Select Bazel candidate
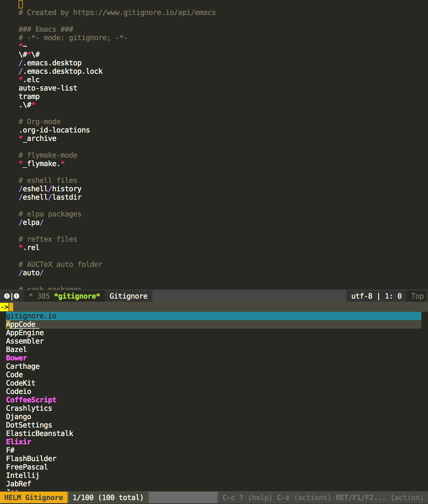This screenshot has width=428, height=504. coord(16,350)
